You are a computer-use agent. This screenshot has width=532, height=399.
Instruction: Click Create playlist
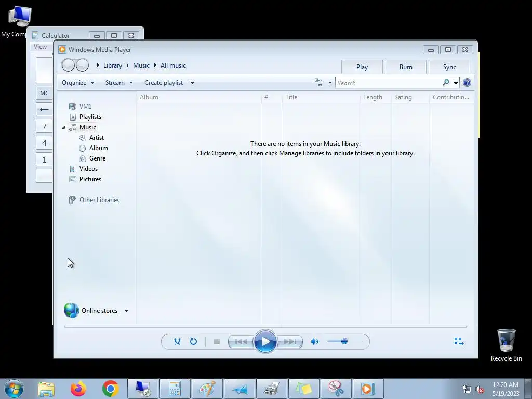tap(164, 83)
